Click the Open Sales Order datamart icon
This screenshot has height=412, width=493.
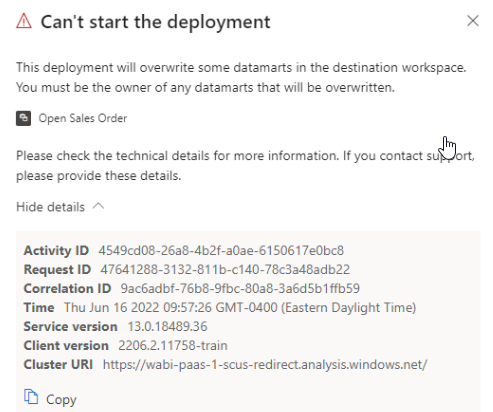[x=23, y=118]
